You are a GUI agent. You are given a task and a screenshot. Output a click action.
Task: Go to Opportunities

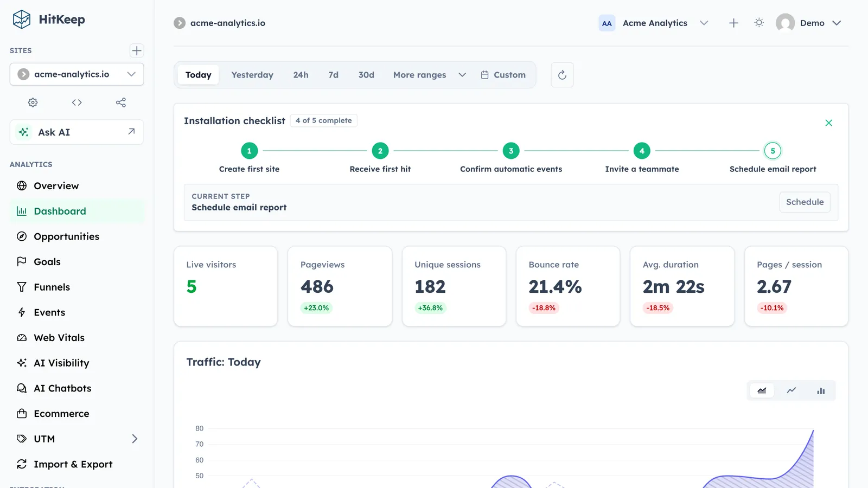(77, 236)
